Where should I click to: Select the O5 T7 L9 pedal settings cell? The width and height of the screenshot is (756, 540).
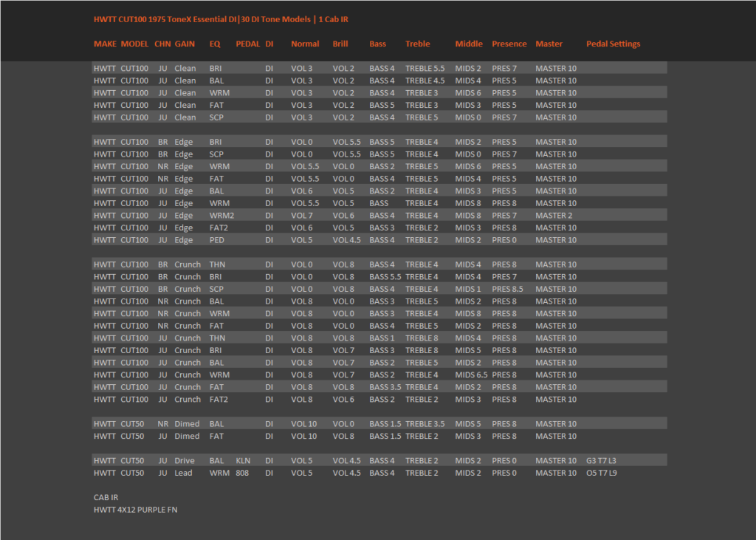(601, 473)
